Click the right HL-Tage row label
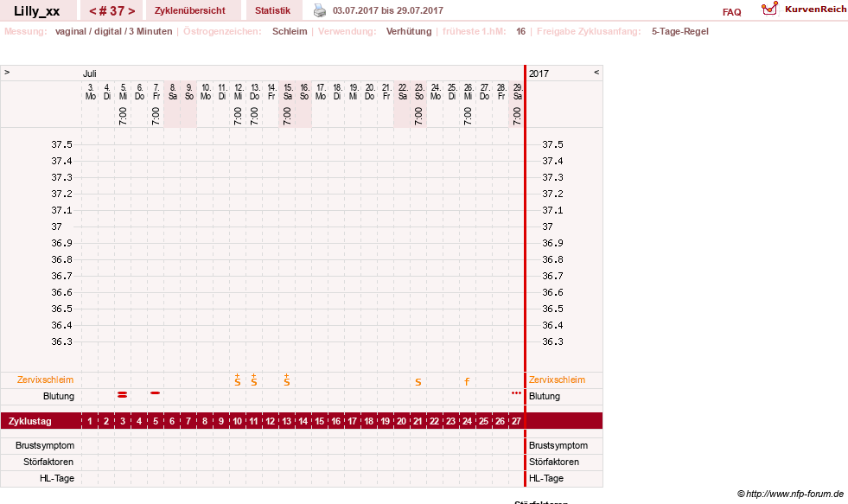Image resolution: width=848 pixels, height=504 pixels. pyautogui.click(x=546, y=478)
